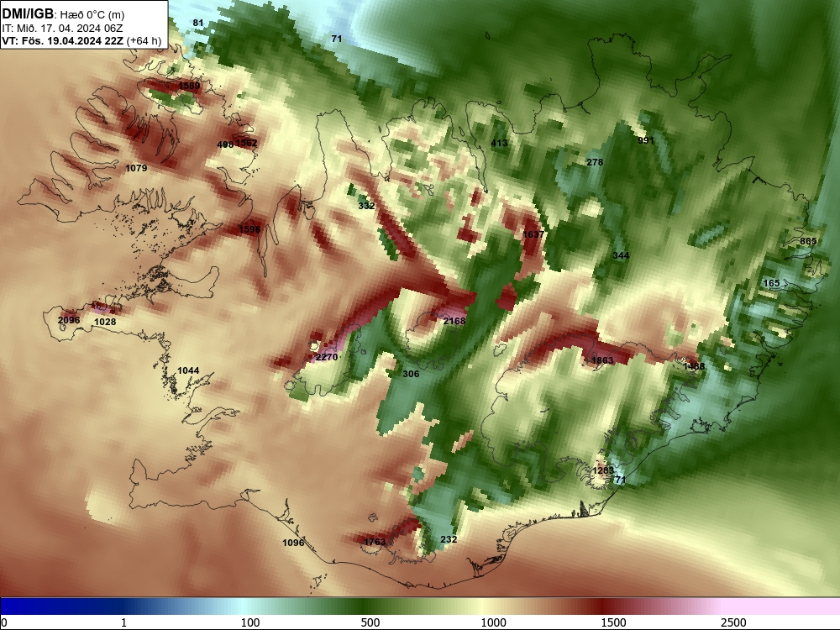Click the DMI/IGB title text

point(28,14)
